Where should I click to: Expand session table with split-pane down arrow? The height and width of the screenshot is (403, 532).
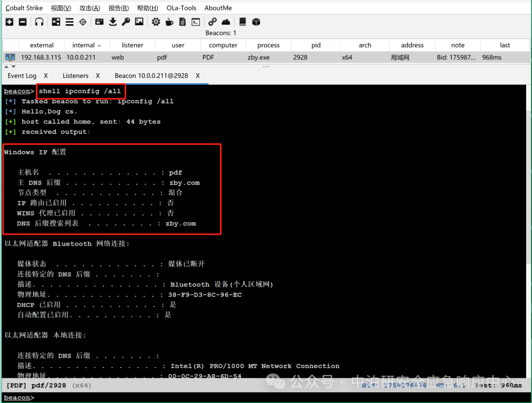point(14,67)
